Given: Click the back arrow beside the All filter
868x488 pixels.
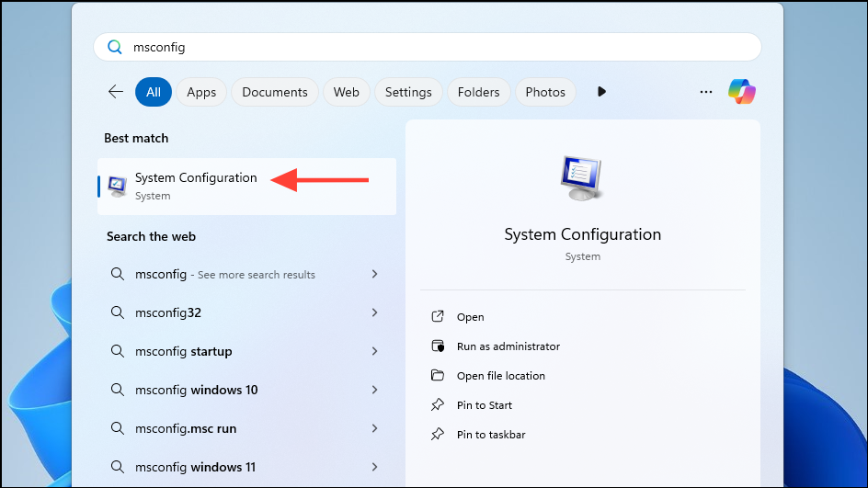Looking at the screenshot, I should click(116, 92).
